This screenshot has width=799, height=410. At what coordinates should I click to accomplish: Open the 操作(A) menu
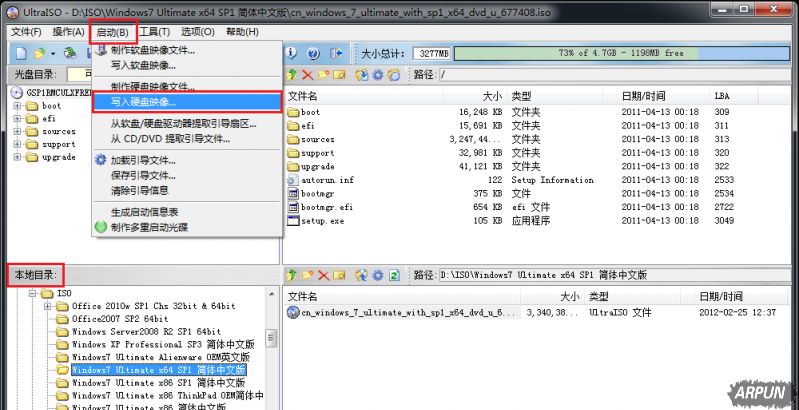coord(68,32)
